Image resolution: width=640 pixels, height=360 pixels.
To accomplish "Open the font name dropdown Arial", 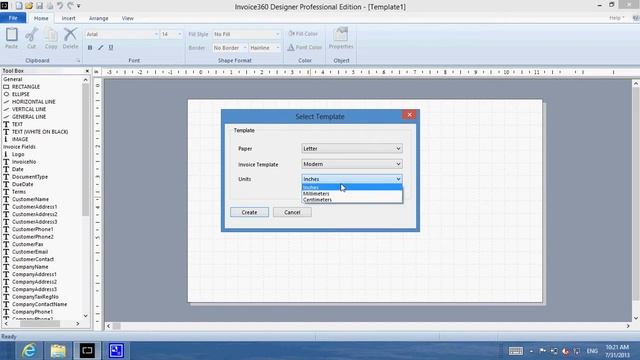I will coord(122,34).
